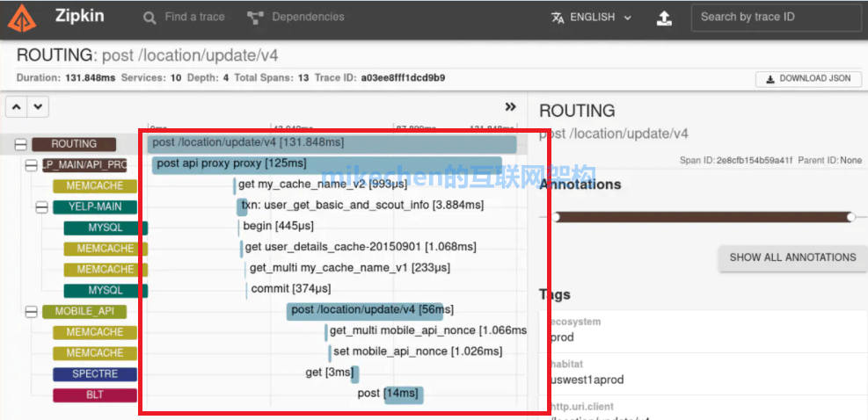Screen dimensions: 868x420
Task: Select the post 14ms span
Action: [390, 394]
